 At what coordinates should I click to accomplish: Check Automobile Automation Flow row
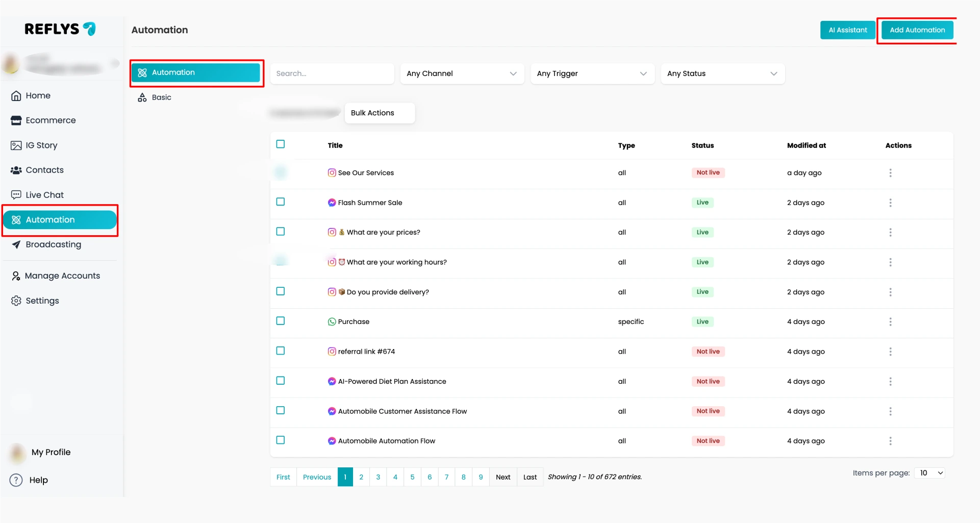281,440
